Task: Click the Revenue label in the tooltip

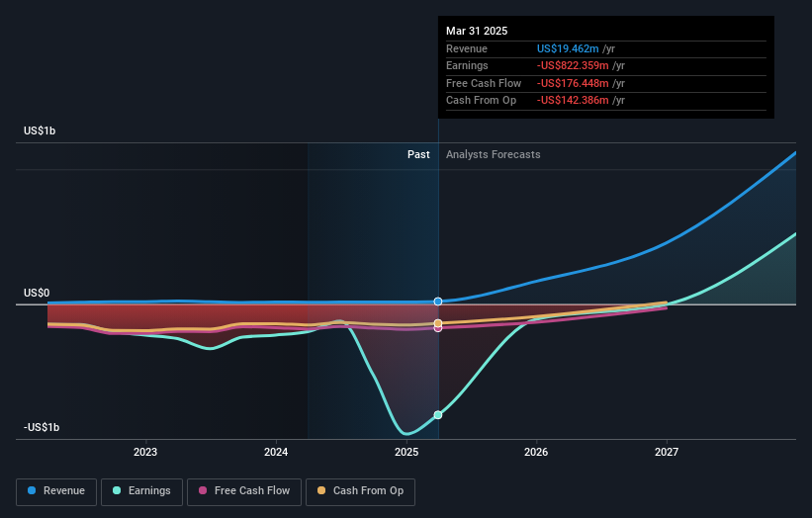Action: tap(467, 48)
